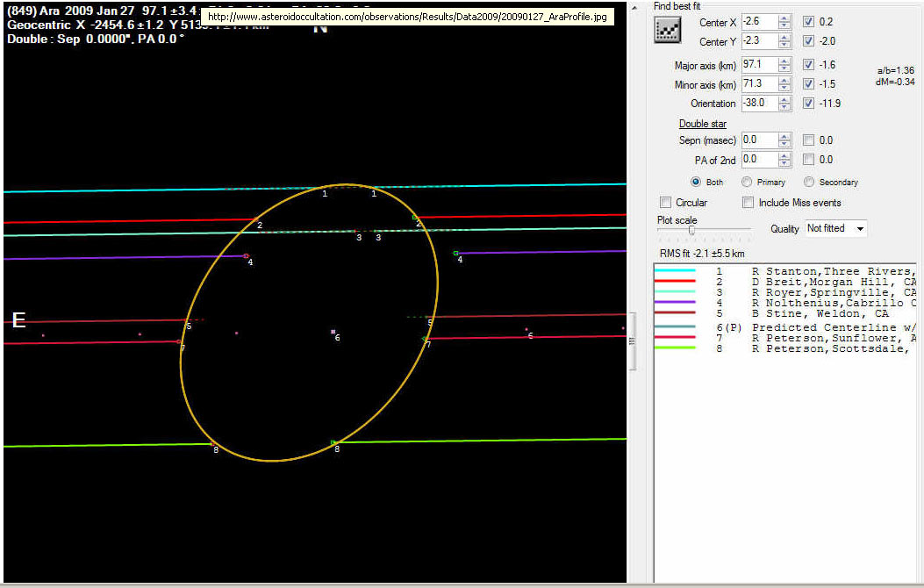The height and width of the screenshot is (588, 924).
Task: Select row 5 B Stine, Weldon
Action: (x=785, y=313)
